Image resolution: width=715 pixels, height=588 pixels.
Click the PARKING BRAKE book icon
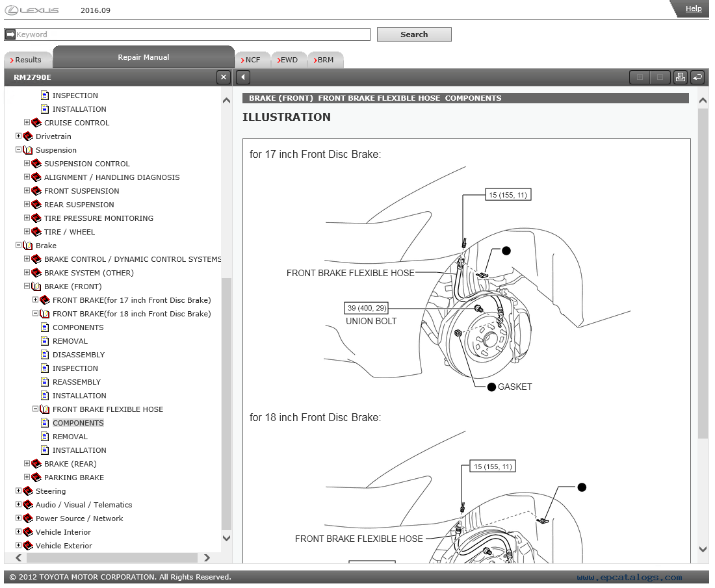[36, 478]
